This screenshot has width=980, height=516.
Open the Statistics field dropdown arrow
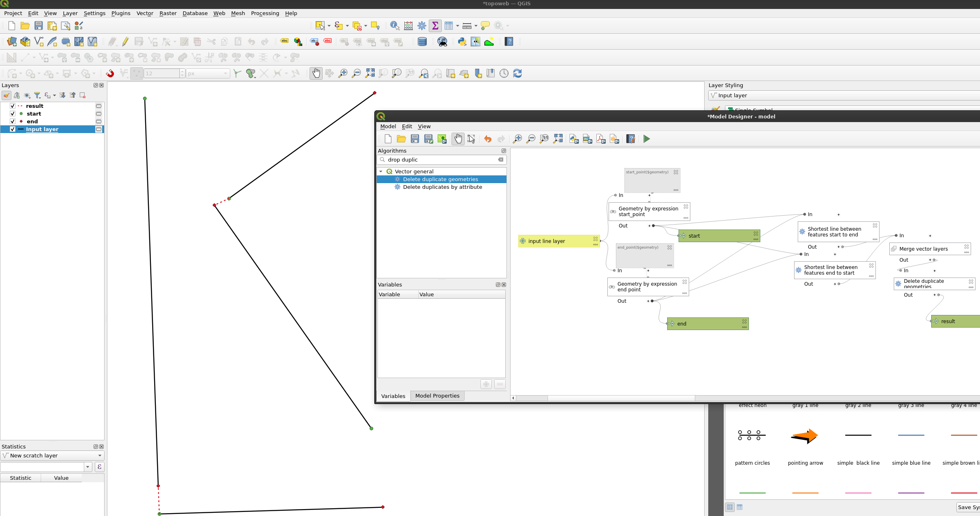point(88,467)
